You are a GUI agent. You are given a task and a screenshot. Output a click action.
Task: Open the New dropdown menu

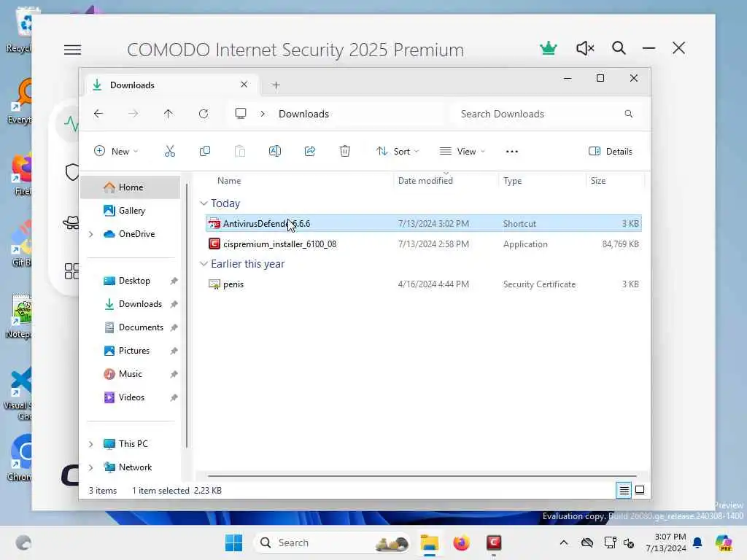(116, 152)
